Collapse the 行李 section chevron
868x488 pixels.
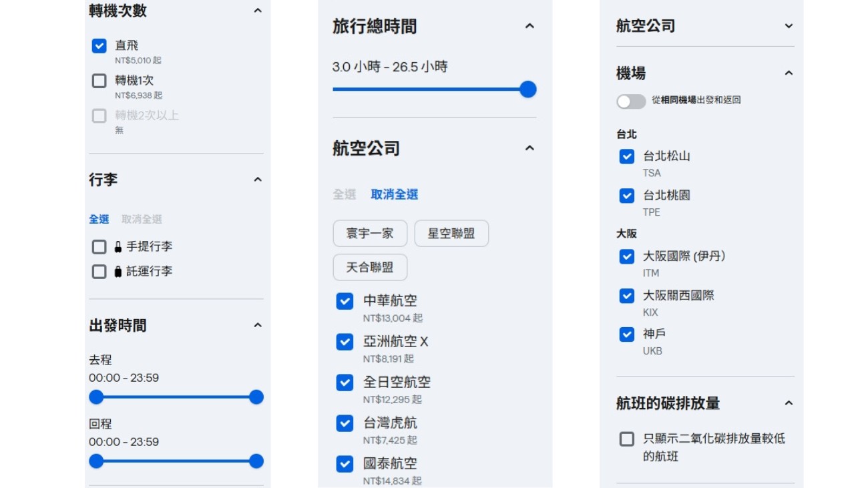tap(258, 180)
